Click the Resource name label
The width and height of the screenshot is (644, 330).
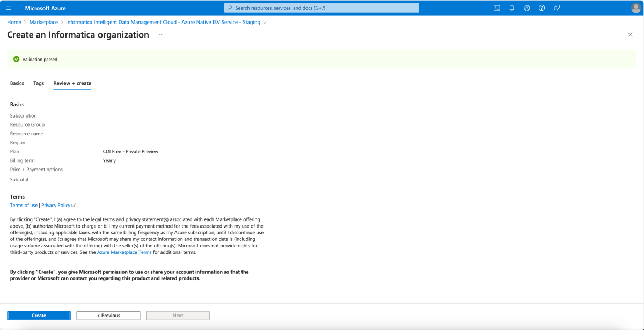26,134
